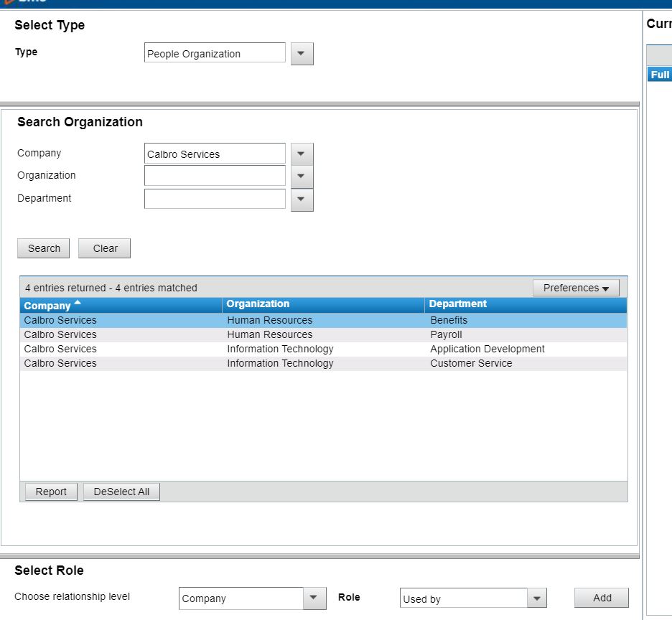
Task: Click Information Technology in Customer Service row
Action: coord(280,363)
